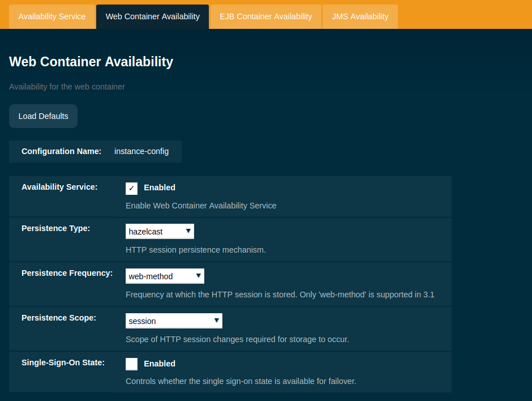This screenshot has width=532, height=401.
Task: Disable the Availability Service checkbox
Action: [131, 188]
